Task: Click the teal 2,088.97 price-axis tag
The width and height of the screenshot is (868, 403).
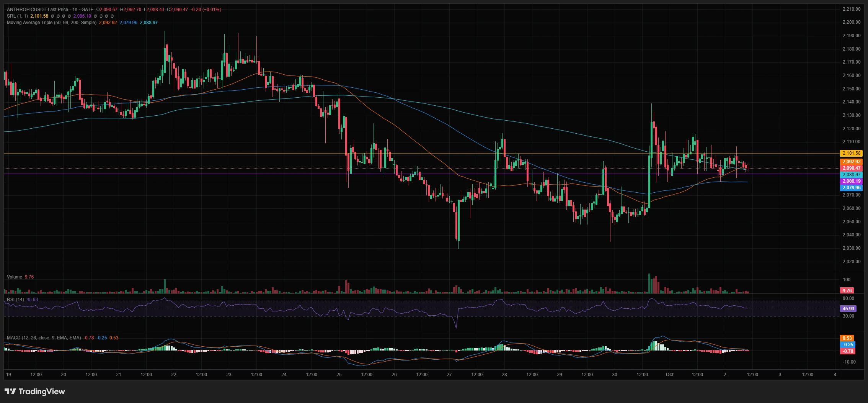Action: [852, 175]
